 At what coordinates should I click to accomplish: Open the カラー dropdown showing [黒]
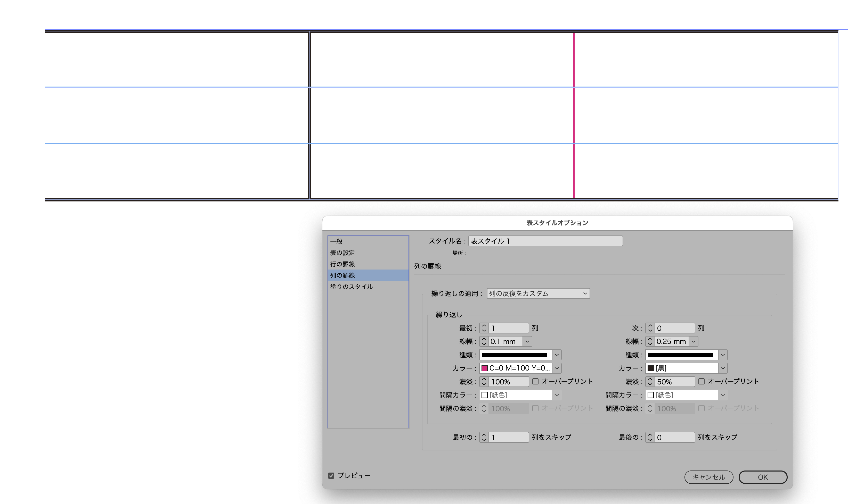click(723, 368)
